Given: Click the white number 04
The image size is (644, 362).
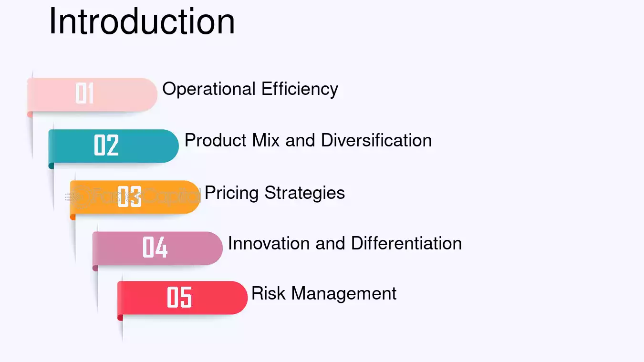Looking at the screenshot, I should point(155,247).
